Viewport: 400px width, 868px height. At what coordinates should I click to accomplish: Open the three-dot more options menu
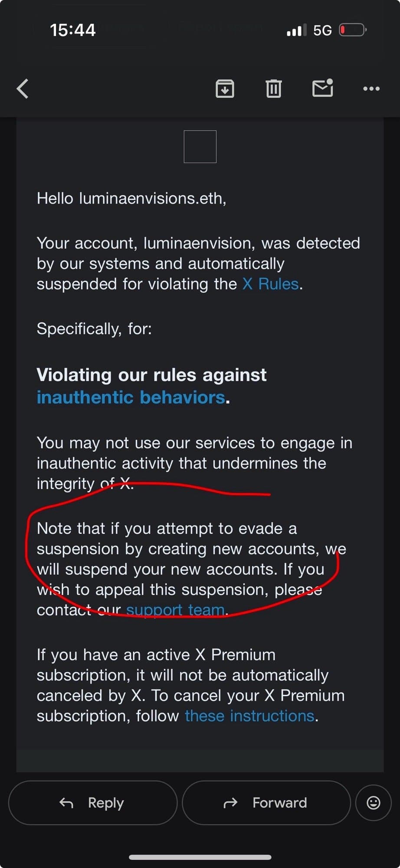[371, 89]
